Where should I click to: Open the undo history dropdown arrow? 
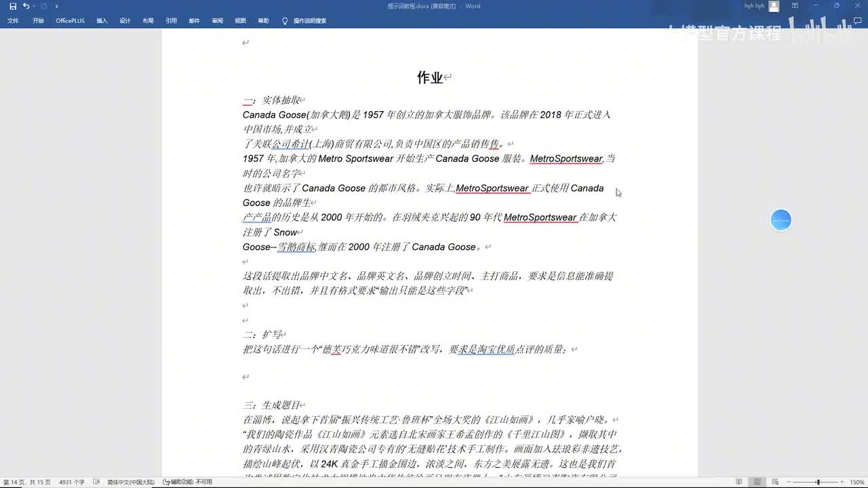click(x=33, y=6)
